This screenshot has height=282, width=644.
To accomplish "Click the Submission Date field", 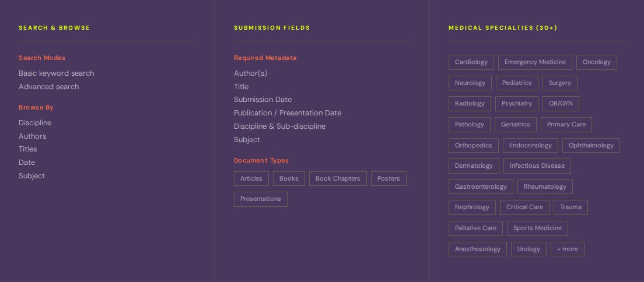I will tap(262, 100).
